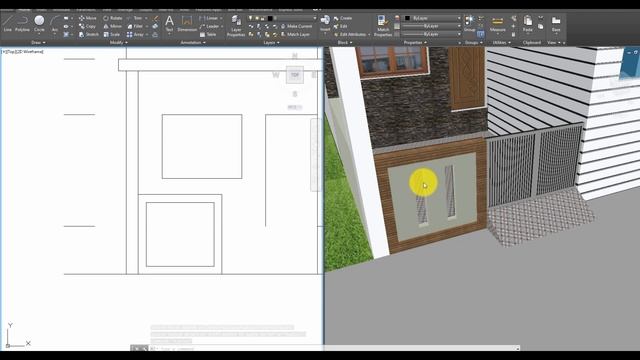The image size is (640, 360).
Task: Click the Erase icon in Modify panel
Action: coord(156,18)
